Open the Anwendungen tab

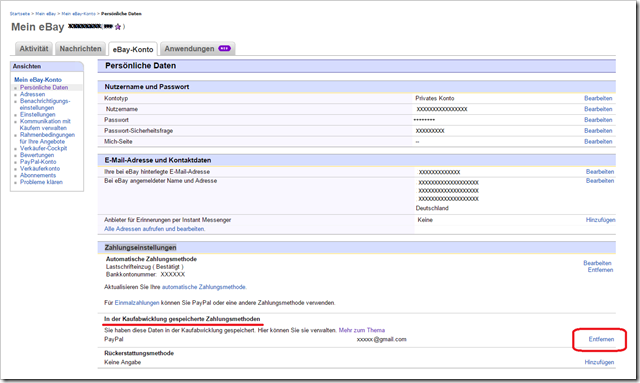coord(198,49)
